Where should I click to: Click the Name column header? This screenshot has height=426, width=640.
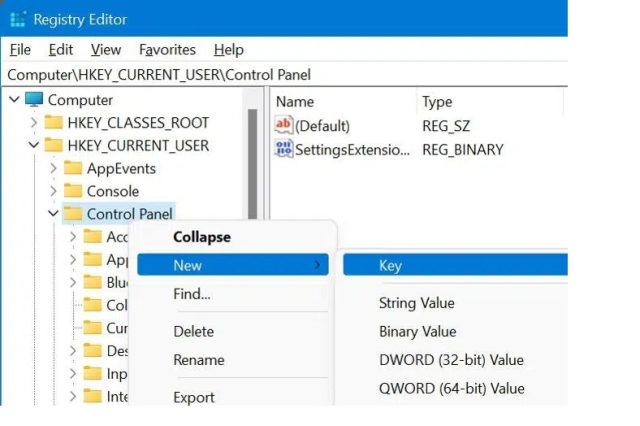pyautogui.click(x=295, y=102)
